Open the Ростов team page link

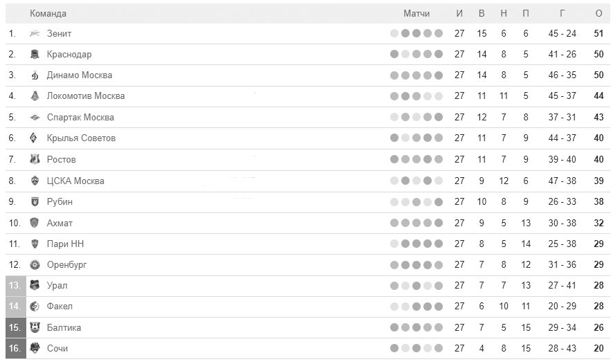tap(62, 160)
